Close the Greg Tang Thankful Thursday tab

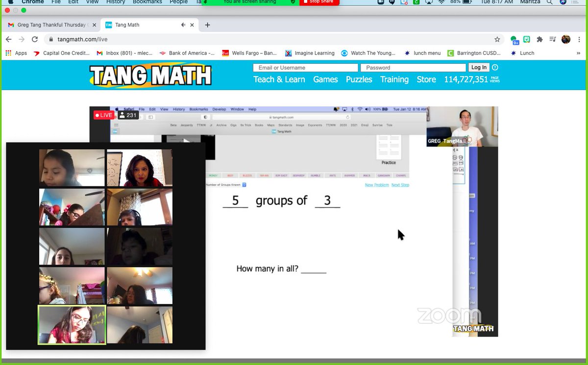(94, 25)
